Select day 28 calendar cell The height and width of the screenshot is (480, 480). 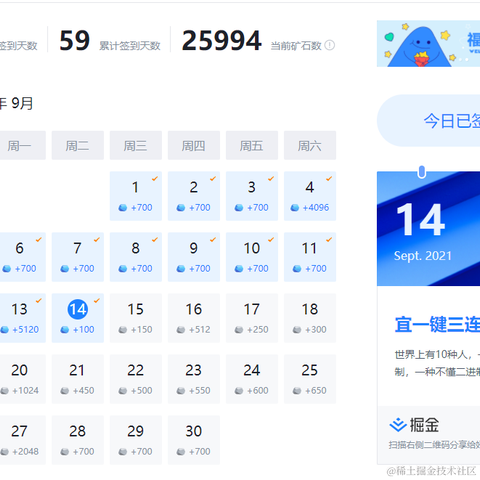78,440
